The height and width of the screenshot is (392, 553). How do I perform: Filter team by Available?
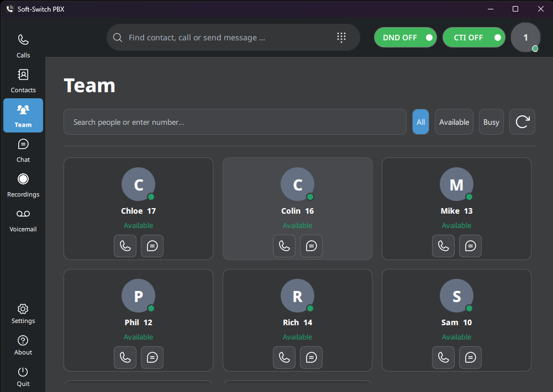coord(454,122)
